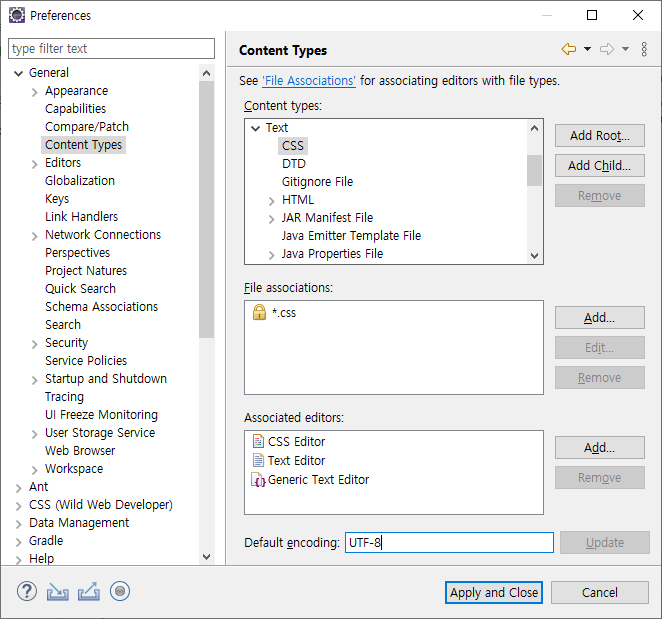
Task: Open the three-dot view menu icon
Action: [x=644, y=49]
